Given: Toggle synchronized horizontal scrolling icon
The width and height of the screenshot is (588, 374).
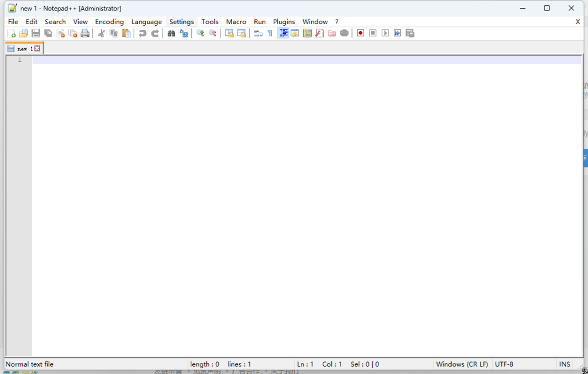Looking at the screenshot, I should pyautogui.click(x=241, y=33).
